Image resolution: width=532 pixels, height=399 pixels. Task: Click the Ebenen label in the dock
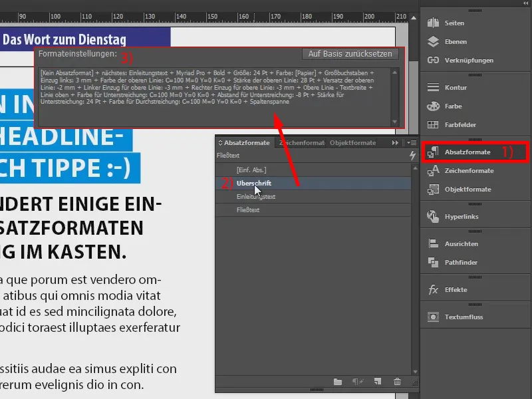(456, 41)
